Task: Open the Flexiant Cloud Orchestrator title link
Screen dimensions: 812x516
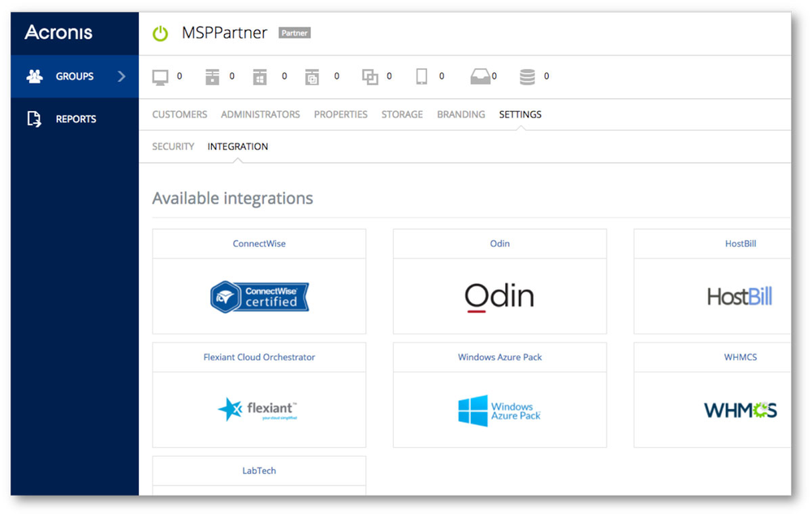Action: 259,357
